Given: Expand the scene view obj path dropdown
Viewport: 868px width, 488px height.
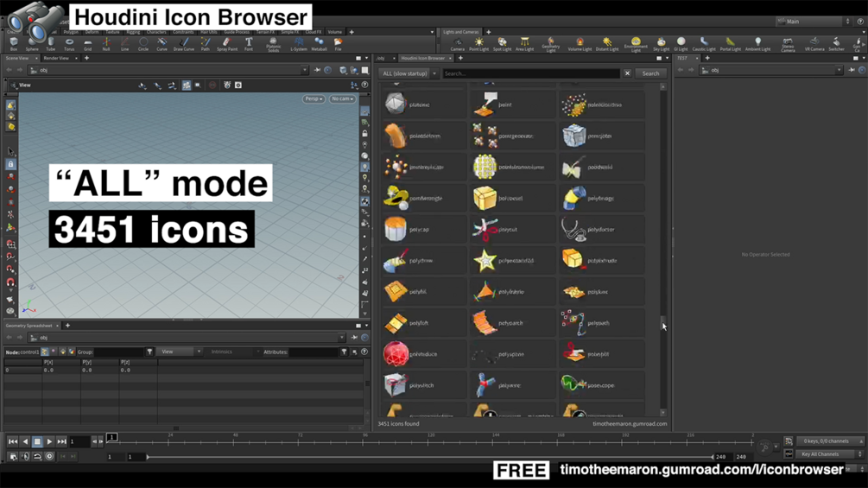Looking at the screenshot, I should pos(304,70).
